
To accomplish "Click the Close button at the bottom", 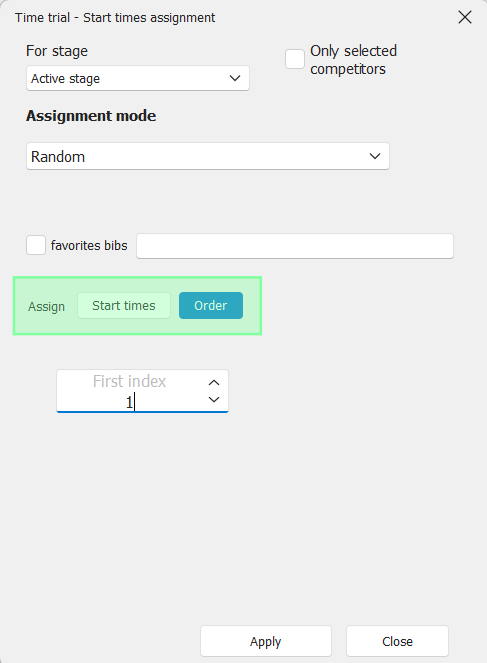I will point(397,641).
